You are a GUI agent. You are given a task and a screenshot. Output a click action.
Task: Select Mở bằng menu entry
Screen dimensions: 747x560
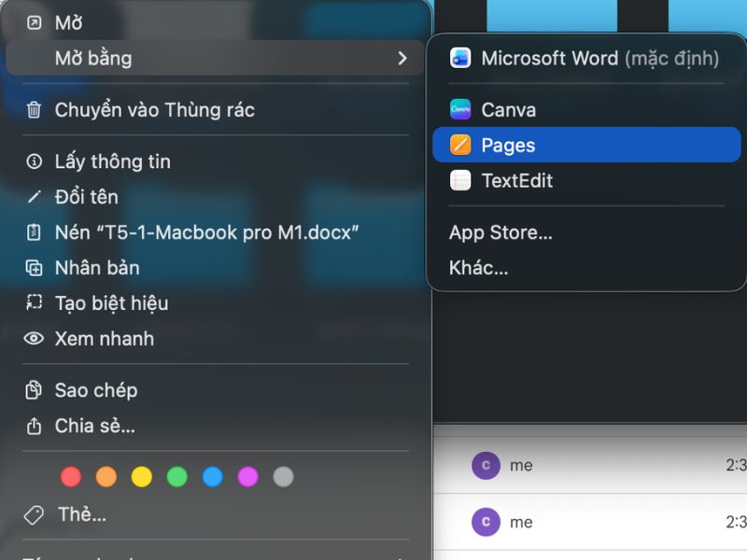(215, 58)
